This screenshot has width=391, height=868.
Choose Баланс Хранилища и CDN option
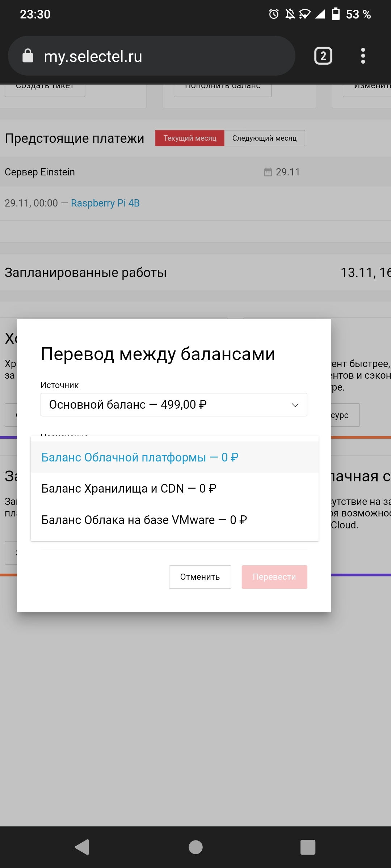pyautogui.click(x=129, y=488)
